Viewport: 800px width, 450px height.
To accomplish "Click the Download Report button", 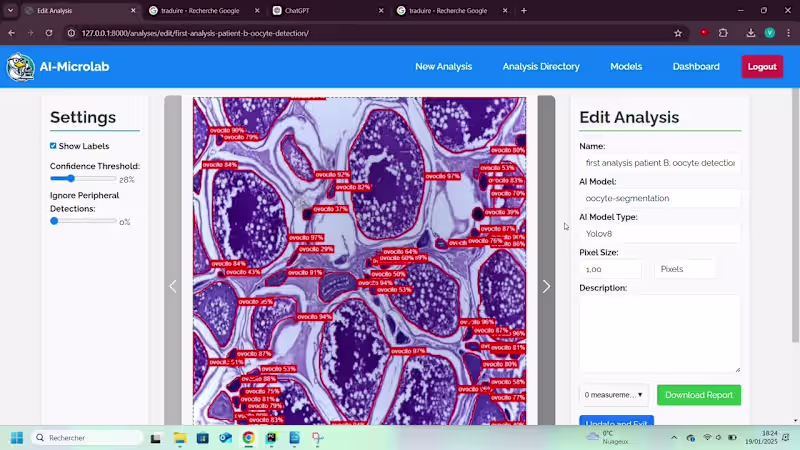I will [x=699, y=395].
